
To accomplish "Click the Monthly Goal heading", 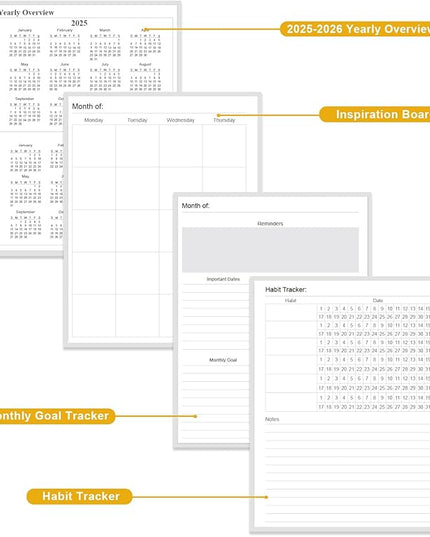I will coord(223,360).
